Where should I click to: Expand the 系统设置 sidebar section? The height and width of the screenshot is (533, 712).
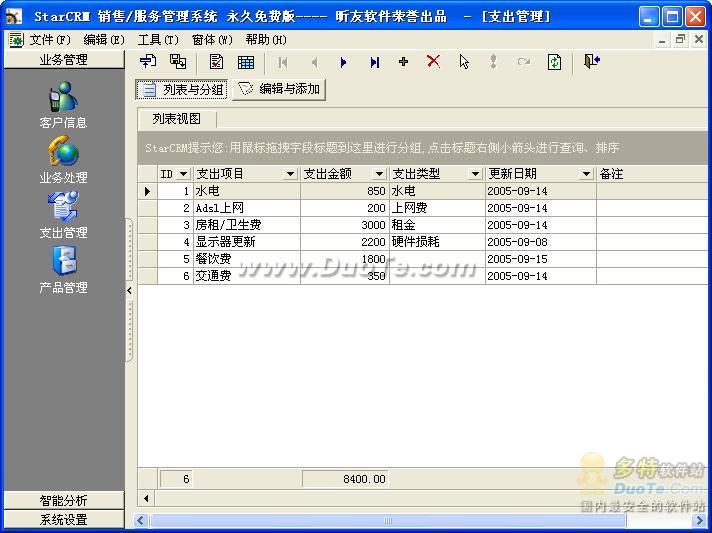pos(64,519)
